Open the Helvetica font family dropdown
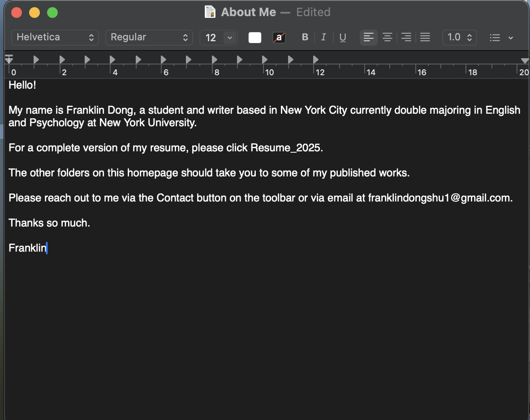Viewport: 530px width, 420px height. click(55, 37)
